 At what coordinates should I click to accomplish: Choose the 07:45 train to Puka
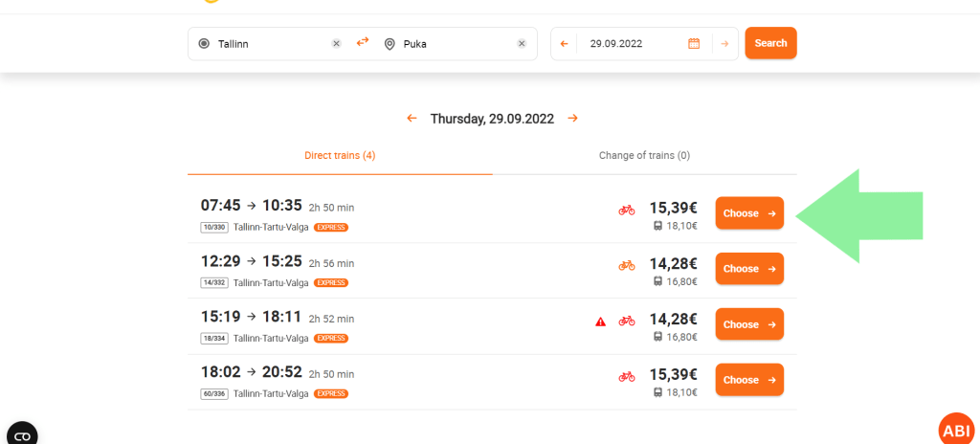[x=749, y=213]
